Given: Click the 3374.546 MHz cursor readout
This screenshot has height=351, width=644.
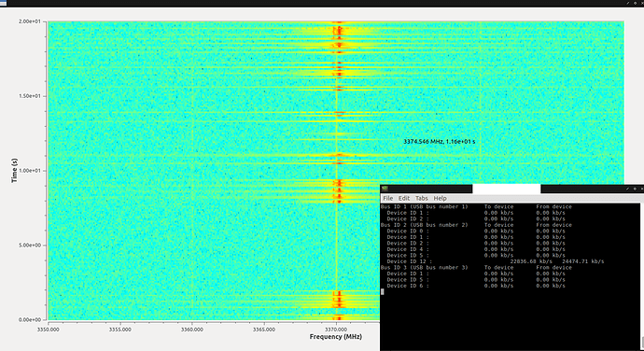Looking at the screenshot, I should pos(439,141).
